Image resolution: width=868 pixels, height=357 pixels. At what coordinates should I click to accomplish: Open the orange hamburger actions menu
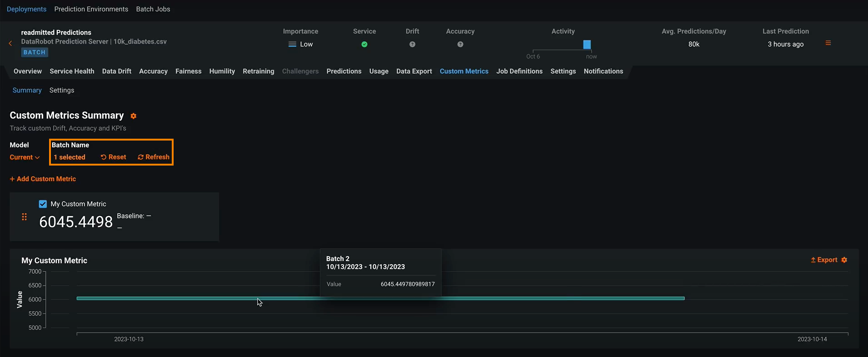click(x=828, y=43)
